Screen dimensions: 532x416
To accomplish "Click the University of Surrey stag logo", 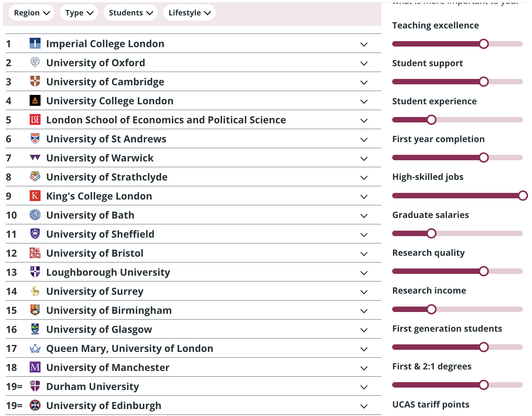I will tap(35, 291).
